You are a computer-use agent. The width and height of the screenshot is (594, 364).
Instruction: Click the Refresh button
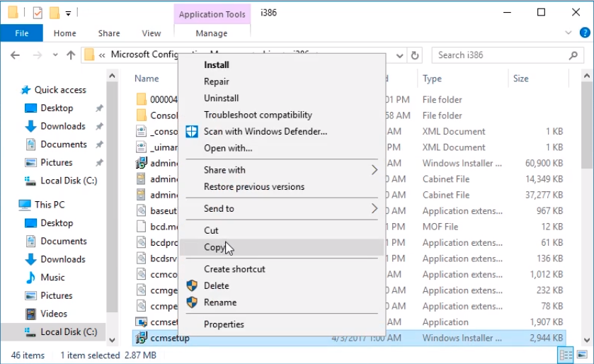(x=415, y=56)
